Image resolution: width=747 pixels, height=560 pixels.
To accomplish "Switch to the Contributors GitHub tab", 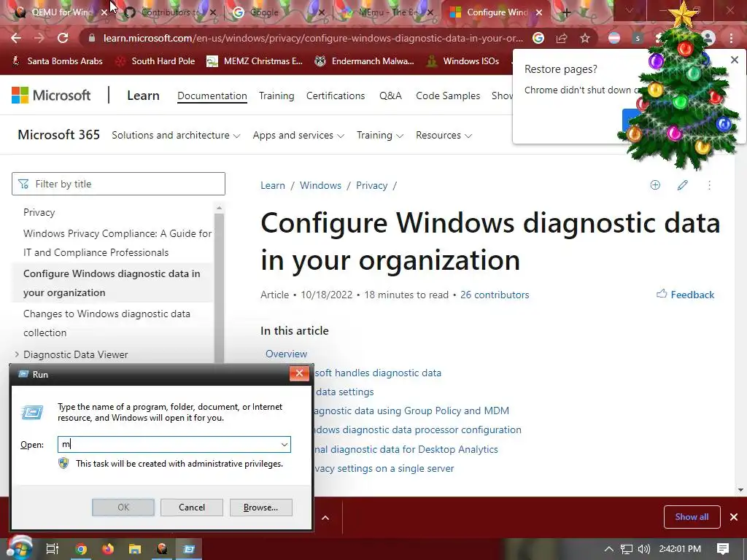I will click(170, 12).
